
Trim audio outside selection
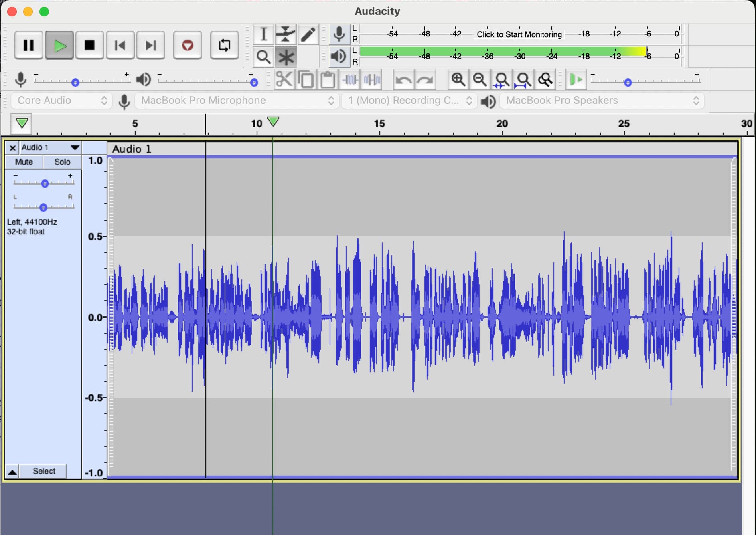point(350,79)
